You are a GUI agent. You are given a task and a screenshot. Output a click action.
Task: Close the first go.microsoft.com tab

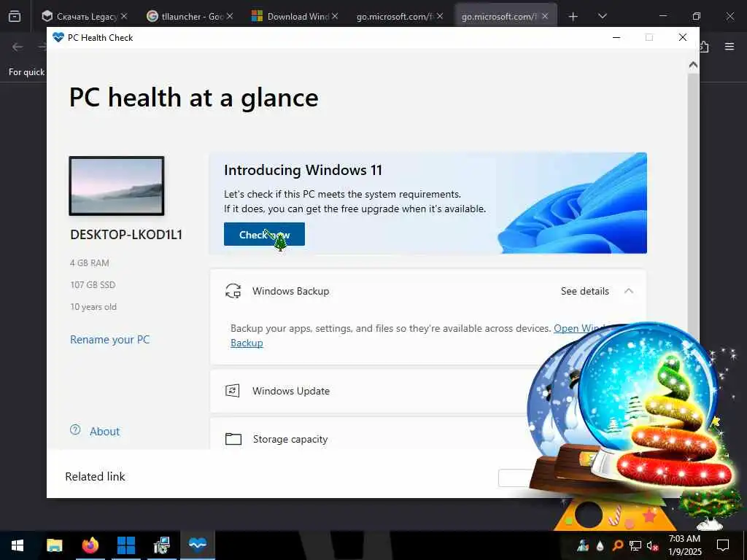pos(440,16)
